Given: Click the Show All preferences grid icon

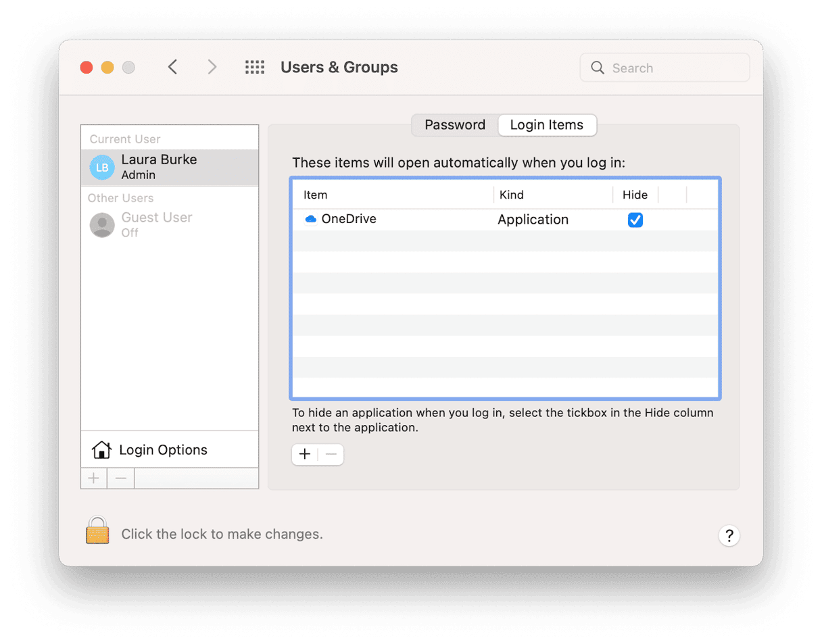Looking at the screenshot, I should (255, 67).
